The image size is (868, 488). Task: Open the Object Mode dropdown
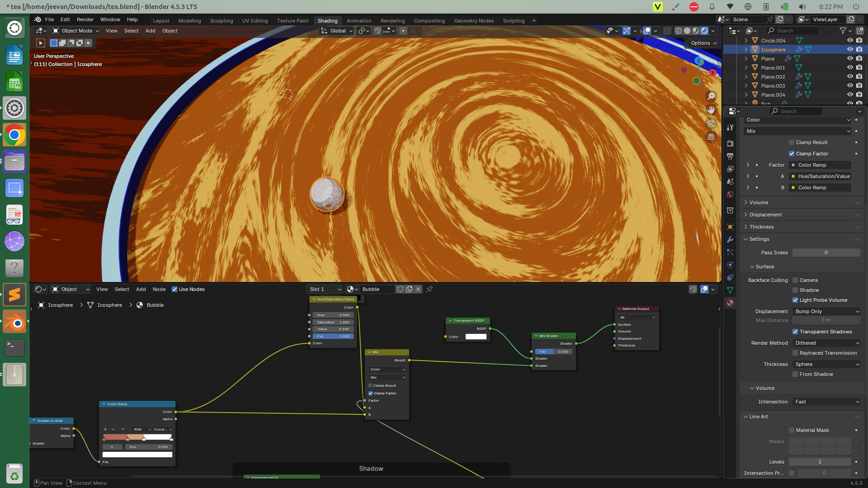click(x=75, y=31)
